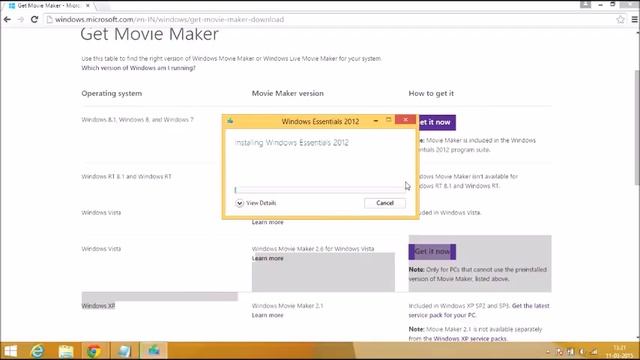The image size is (640, 360).
Task: Click the page icon in the address bar
Action: pos(49,20)
